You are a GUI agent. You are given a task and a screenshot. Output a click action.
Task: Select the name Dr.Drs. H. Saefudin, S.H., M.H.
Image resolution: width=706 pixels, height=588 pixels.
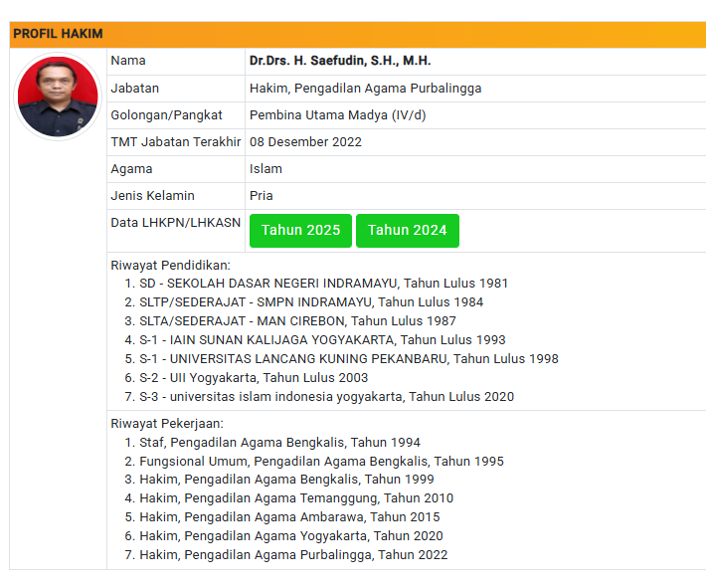[x=339, y=61]
